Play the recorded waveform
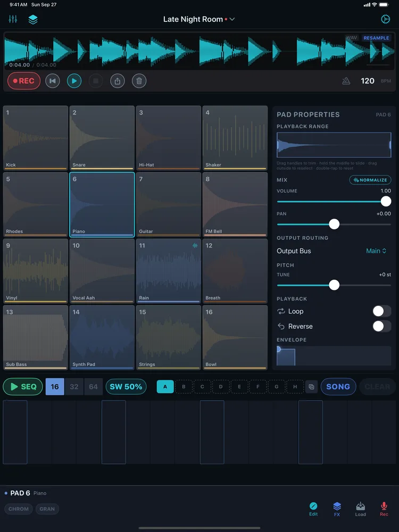The height and width of the screenshot is (532, 399). pos(74,81)
